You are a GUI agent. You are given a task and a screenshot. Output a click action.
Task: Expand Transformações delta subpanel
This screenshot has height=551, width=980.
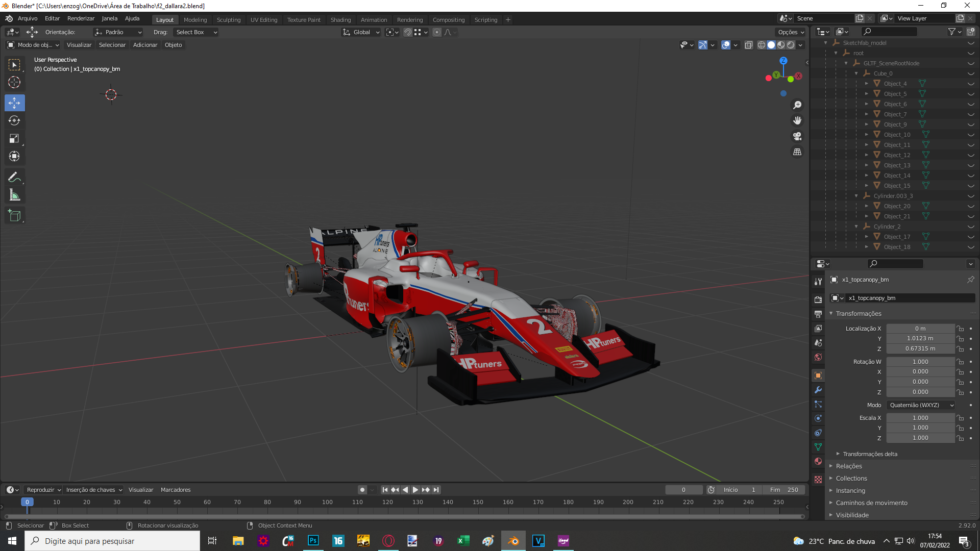(x=870, y=454)
